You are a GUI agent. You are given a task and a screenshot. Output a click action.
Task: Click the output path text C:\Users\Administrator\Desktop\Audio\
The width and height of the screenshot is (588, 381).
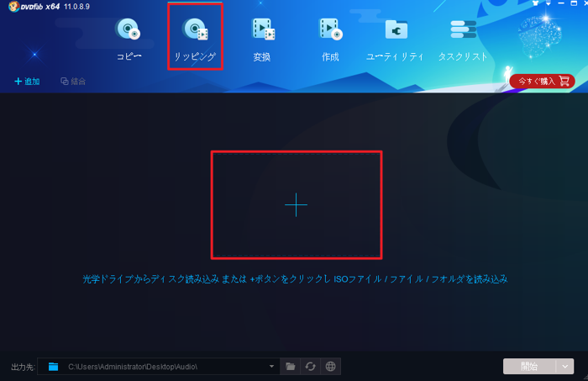(133, 367)
